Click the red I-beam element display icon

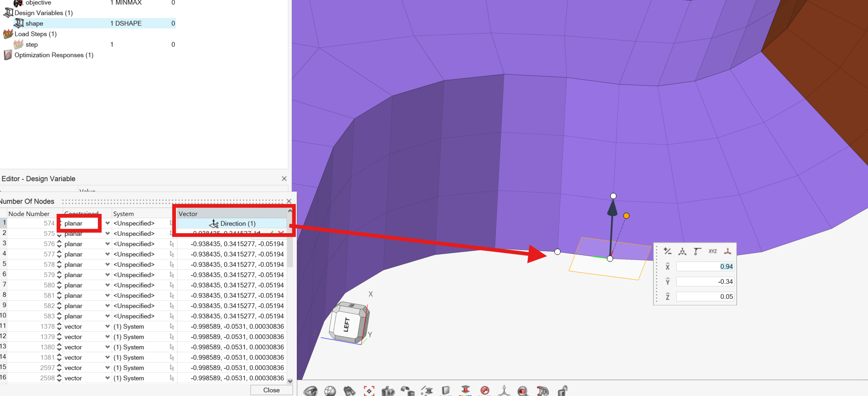(465, 391)
